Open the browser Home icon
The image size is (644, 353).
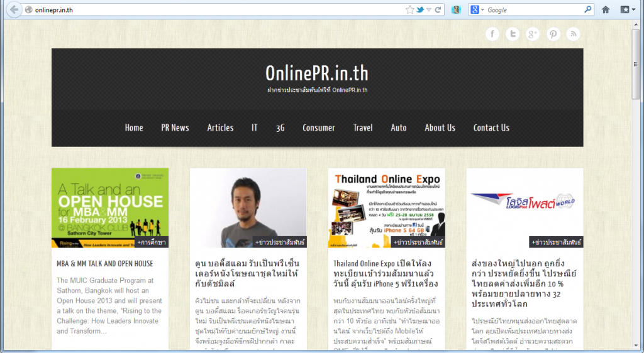(x=606, y=9)
